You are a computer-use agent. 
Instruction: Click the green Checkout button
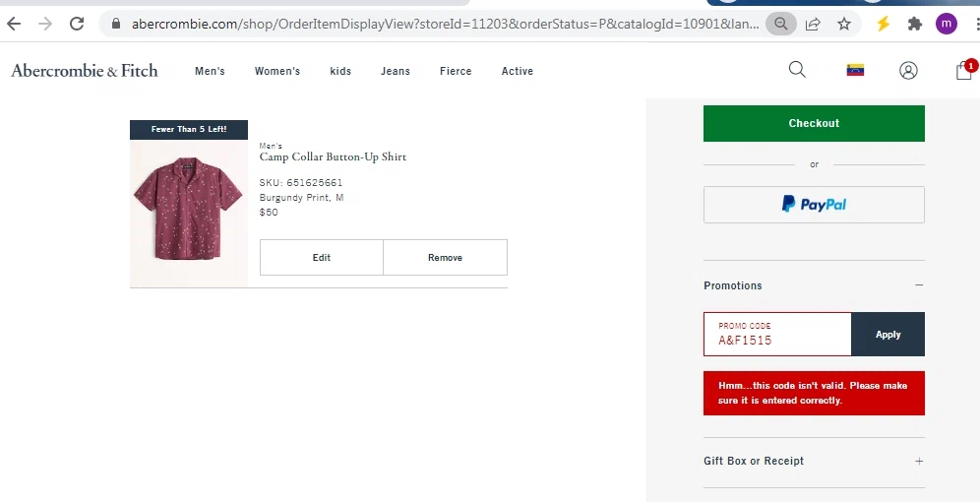coord(814,123)
